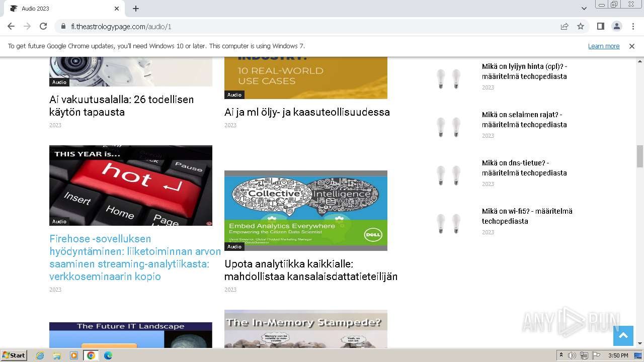Open the Firehose -sovelluksen hyödyntäminen article
Viewport: 644px width, 362px height.
[x=135, y=257]
